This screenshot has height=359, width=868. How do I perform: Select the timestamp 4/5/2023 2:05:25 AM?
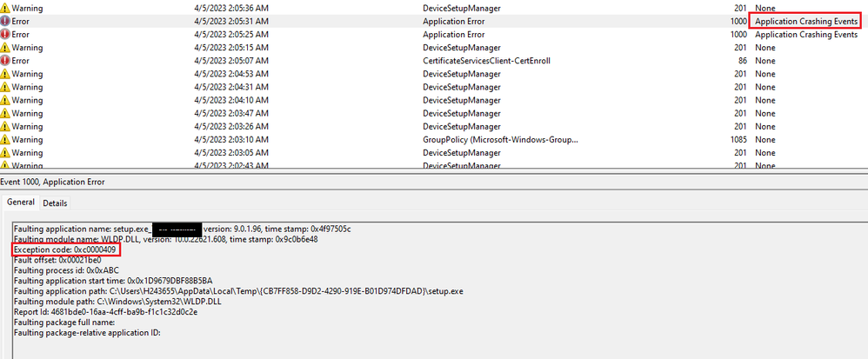(231, 34)
